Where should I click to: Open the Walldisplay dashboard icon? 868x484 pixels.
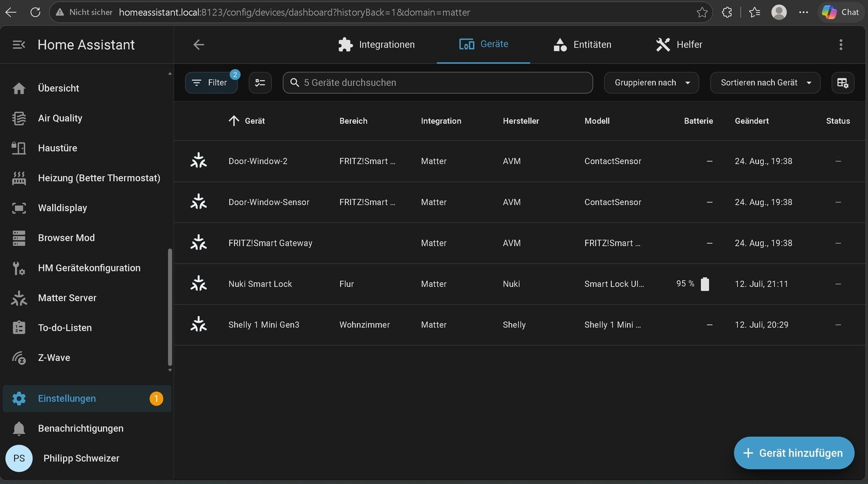[x=19, y=208]
